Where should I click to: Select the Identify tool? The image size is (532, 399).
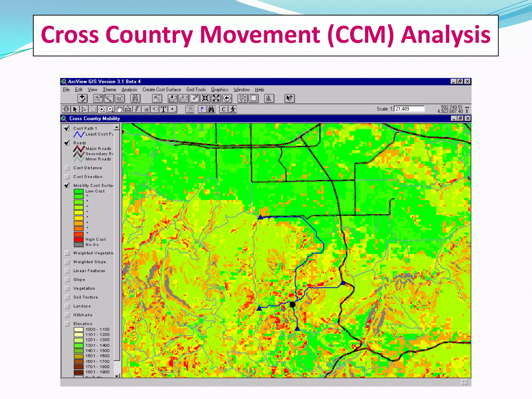[66, 109]
